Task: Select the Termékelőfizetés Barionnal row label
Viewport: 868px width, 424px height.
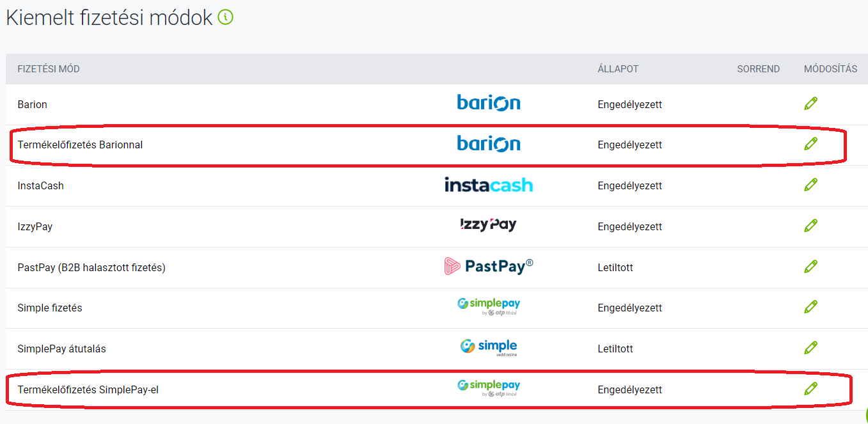Action: point(80,145)
